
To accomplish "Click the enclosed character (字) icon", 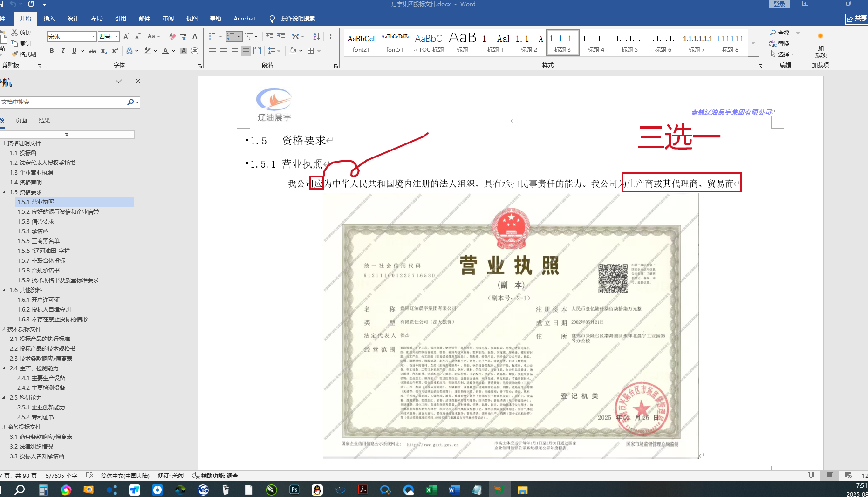I will [195, 51].
